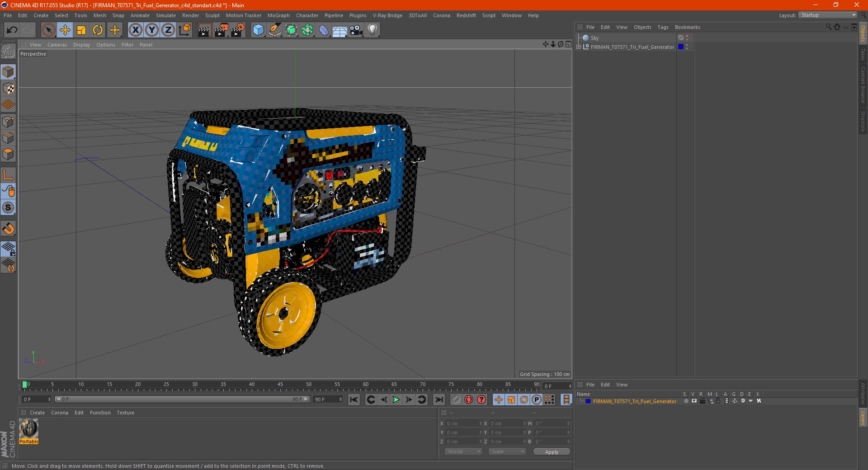Open material manager Texture menu
Screen dimensions: 868x470
point(125,413)
